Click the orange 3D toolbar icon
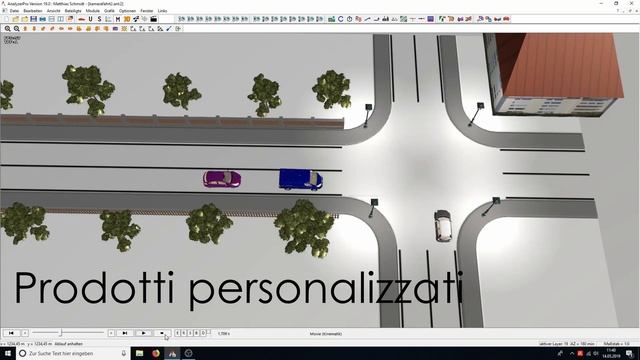The image size is (640, 360). coord(127,19)
